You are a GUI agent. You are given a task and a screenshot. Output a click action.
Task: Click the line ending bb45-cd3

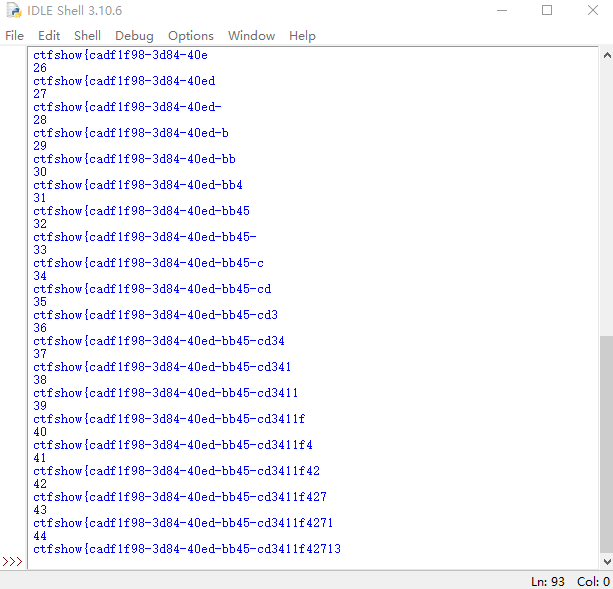[x=156, y=315]
